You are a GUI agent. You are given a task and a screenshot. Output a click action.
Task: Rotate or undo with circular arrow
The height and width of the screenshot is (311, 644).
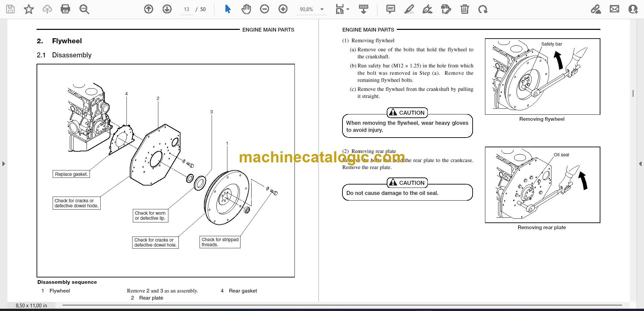[x=483, y=9]
